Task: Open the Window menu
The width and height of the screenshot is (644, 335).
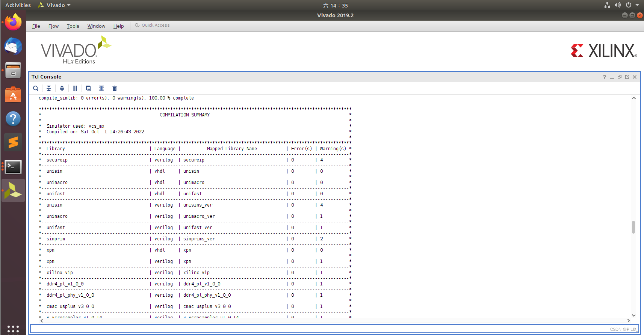Action: click(x=96, y=26)
